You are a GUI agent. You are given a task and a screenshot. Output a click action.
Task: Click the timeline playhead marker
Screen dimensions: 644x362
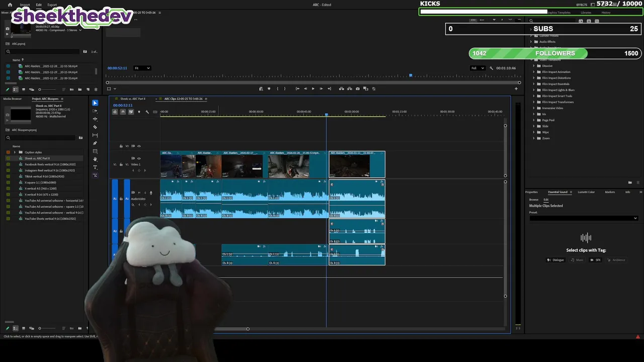coord(327,115)
